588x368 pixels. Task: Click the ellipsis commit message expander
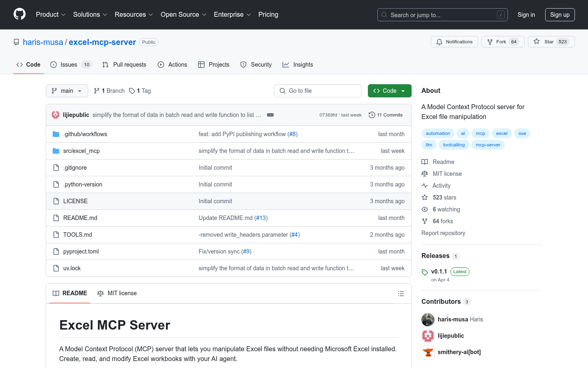(270, 115)
